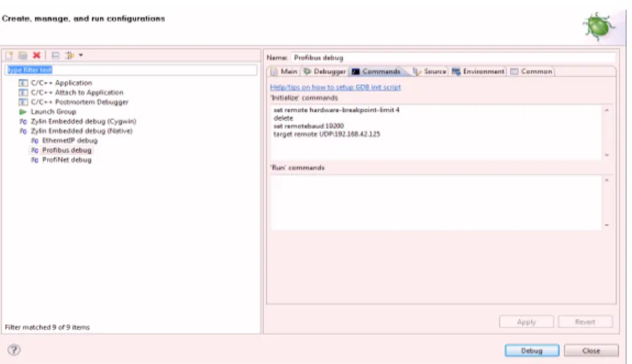Select the ProfiNet debug configuration

coord(67,160)
